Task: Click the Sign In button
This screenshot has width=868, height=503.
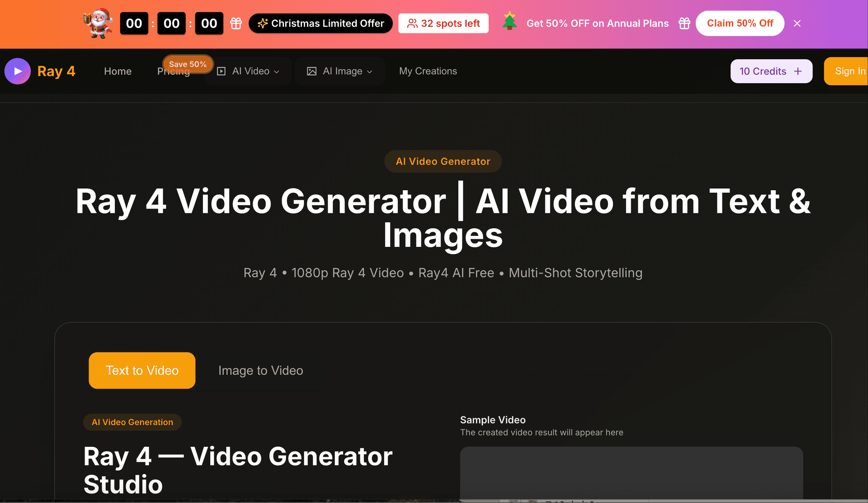Action: coord(849,71)
